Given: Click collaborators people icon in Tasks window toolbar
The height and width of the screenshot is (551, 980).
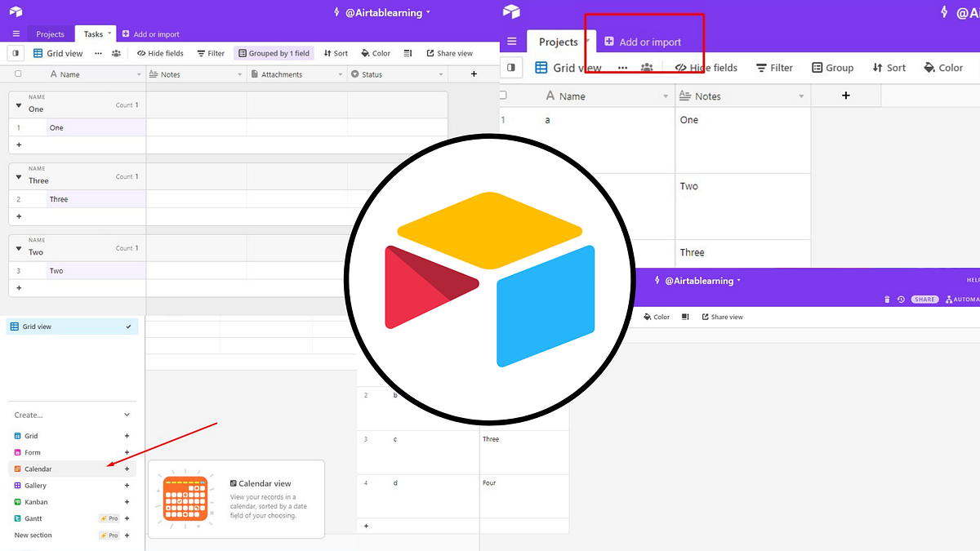Looking at the screenshot, I should point(116,53).
